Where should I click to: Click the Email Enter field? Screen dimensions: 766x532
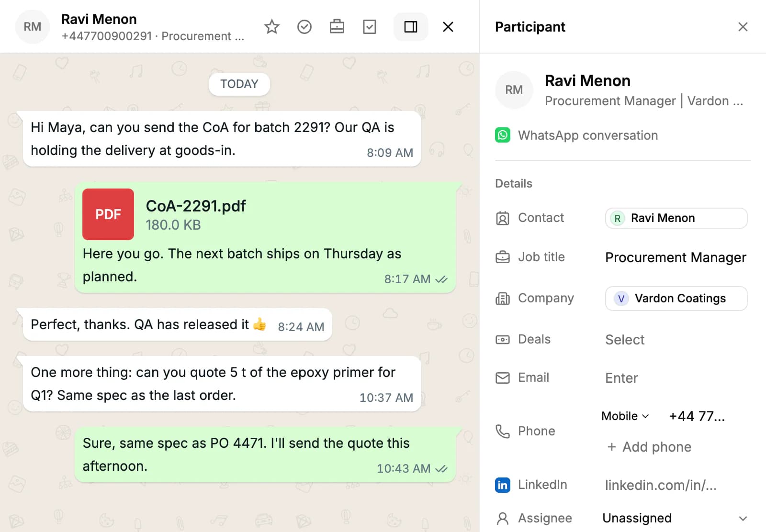[x=621, y=378]
